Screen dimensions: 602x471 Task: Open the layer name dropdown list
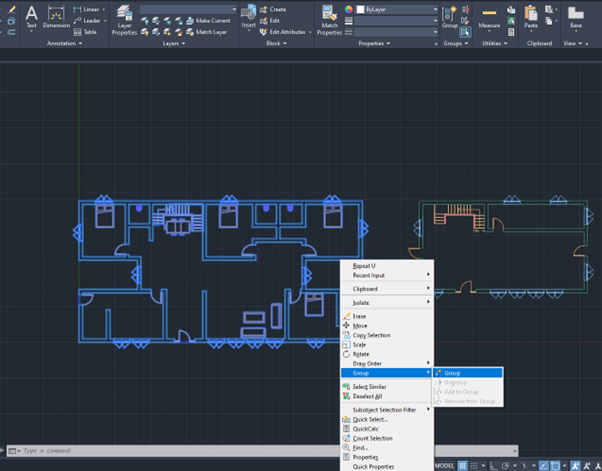point(188,9)
